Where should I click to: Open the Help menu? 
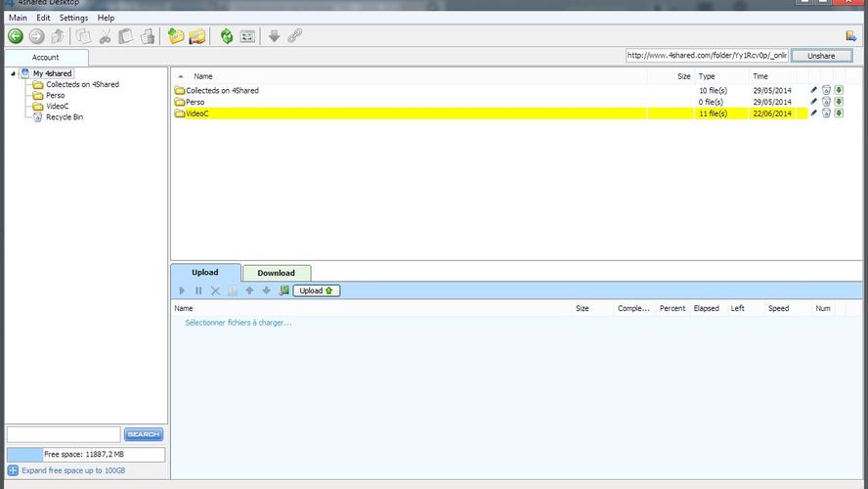click(106, 18)
